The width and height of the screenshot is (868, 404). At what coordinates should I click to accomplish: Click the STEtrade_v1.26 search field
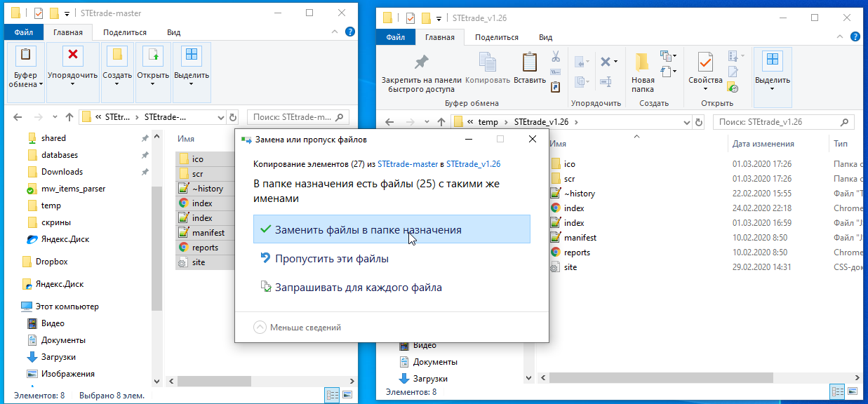[784, 122]
